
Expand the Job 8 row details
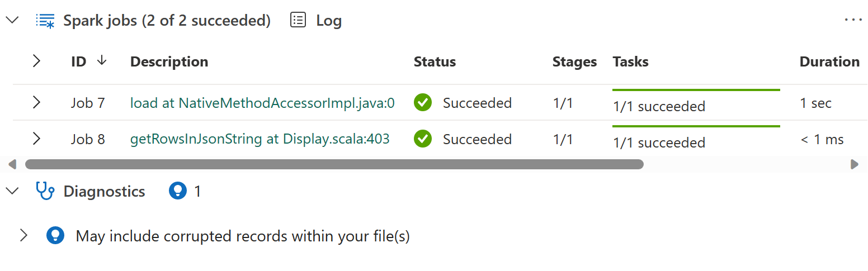[x=36, y=139]
